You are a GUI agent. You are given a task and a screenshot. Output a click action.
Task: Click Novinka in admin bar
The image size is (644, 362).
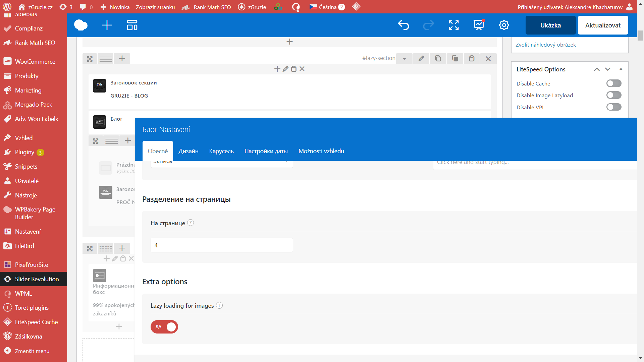[x=115, y=7]
